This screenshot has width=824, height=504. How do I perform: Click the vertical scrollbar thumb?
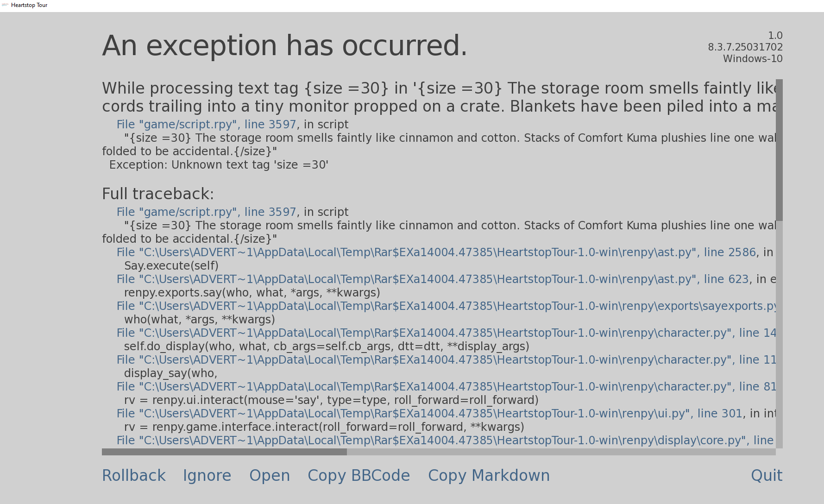tap(779, 150)
